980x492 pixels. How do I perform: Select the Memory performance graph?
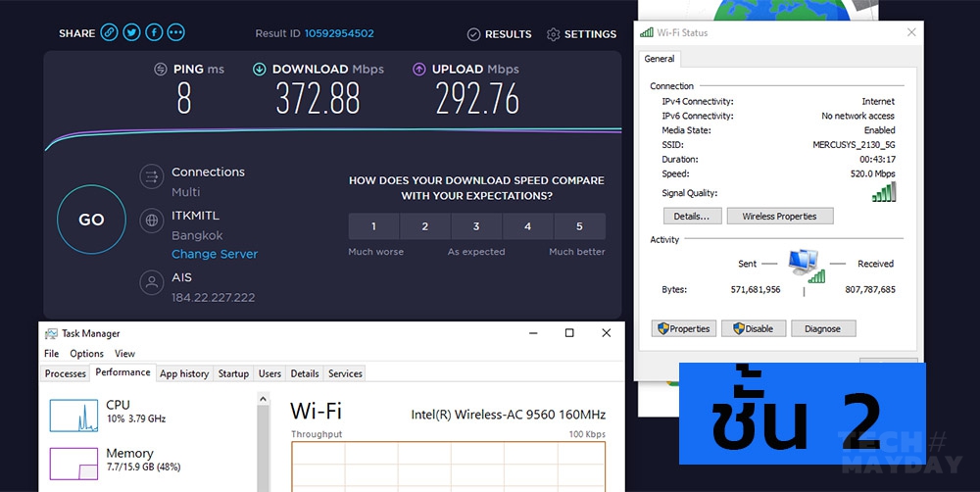[73, 463]
